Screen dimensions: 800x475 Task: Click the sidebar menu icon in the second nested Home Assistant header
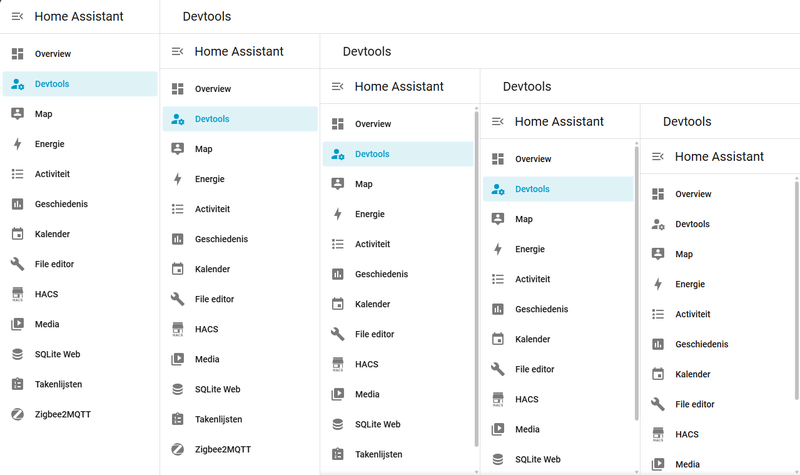click(x=178, y=52)
